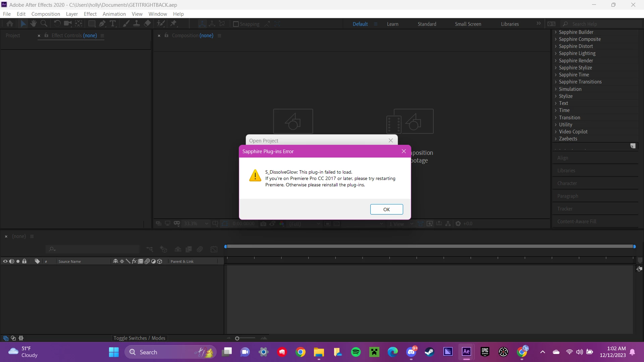Screen dimensions: 644x362
Task: Expand the Video Copilot effects category
Action: [555, 132]
